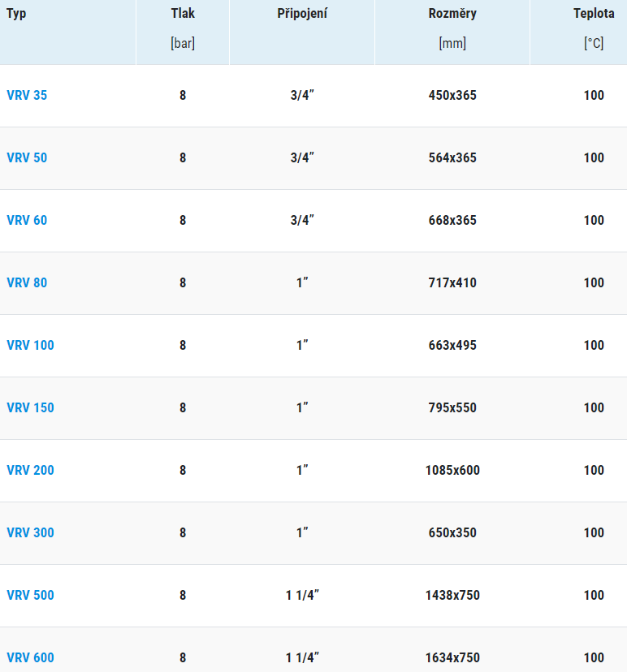
Task: Open the VRV 50 product link
Action: point(27,157)
